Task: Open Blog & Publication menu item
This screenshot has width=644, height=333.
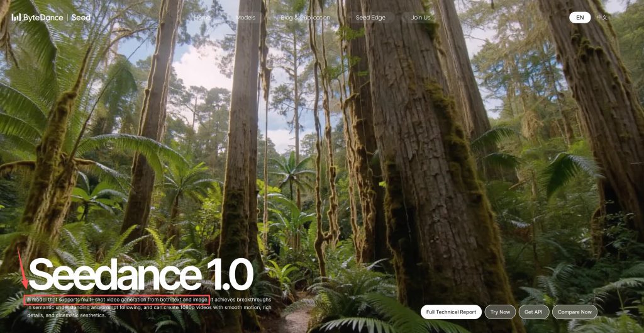Action: point(305,18)
